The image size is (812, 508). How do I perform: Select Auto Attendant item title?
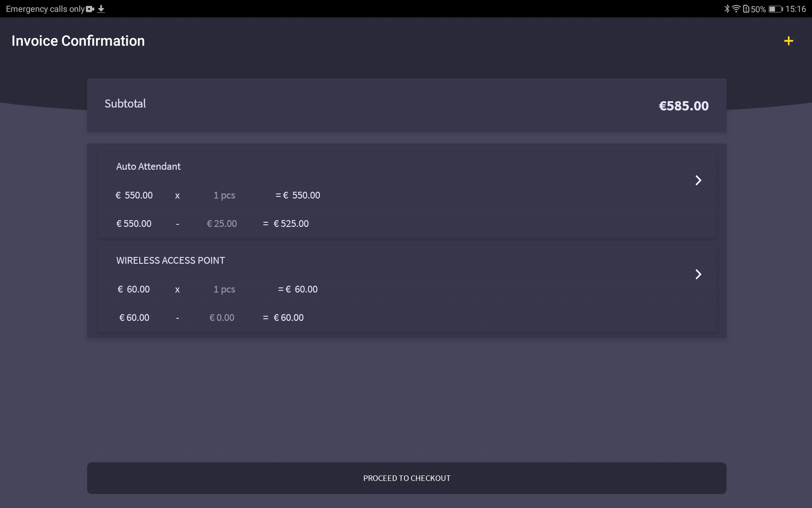(148, 166)
